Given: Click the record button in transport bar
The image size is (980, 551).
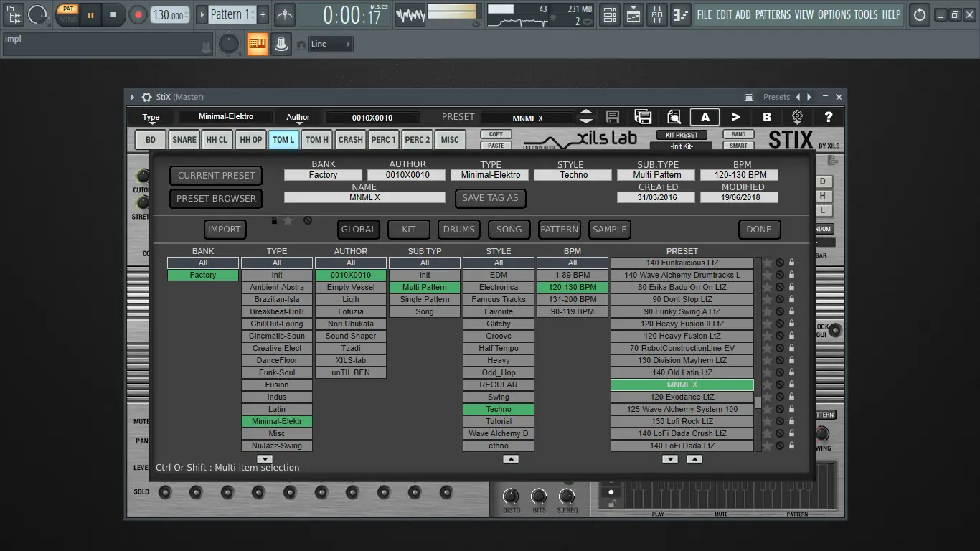Looking at the screenshot, I should (138, 14).
